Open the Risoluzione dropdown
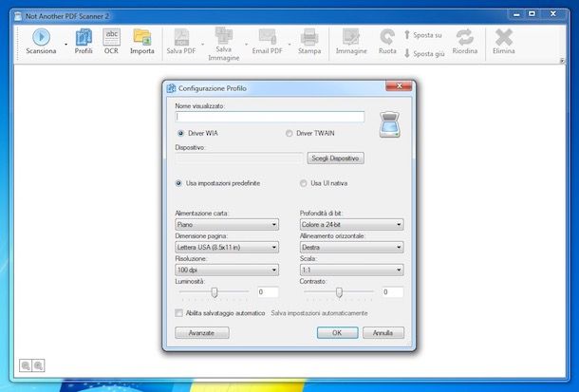This screenshot has width=579, height=392. [227, 270]
